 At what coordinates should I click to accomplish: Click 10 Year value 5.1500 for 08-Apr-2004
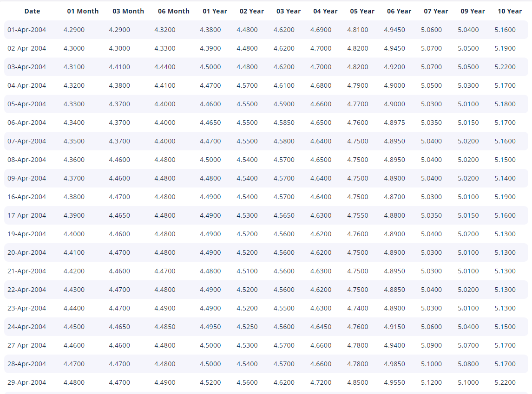[x=505, y=160]
